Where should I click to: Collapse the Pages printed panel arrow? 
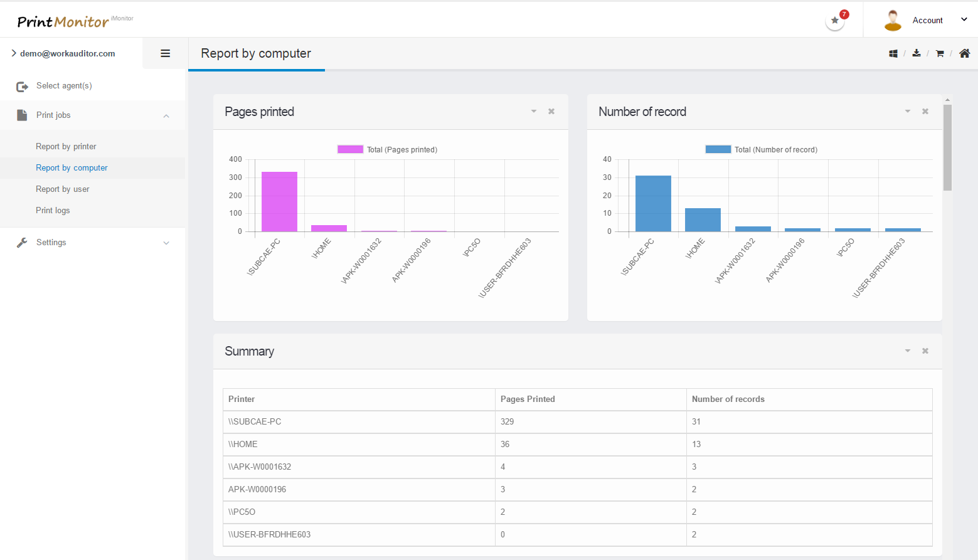coord(534,112)
